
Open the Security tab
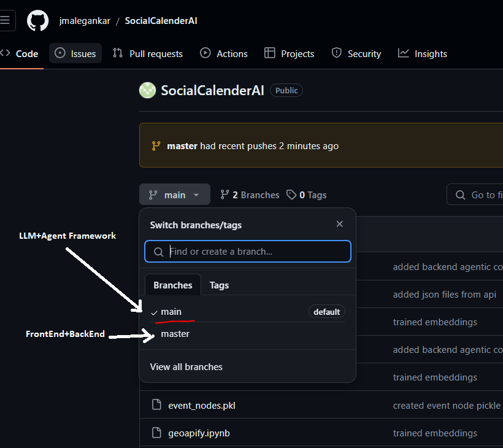click(356, 53)
